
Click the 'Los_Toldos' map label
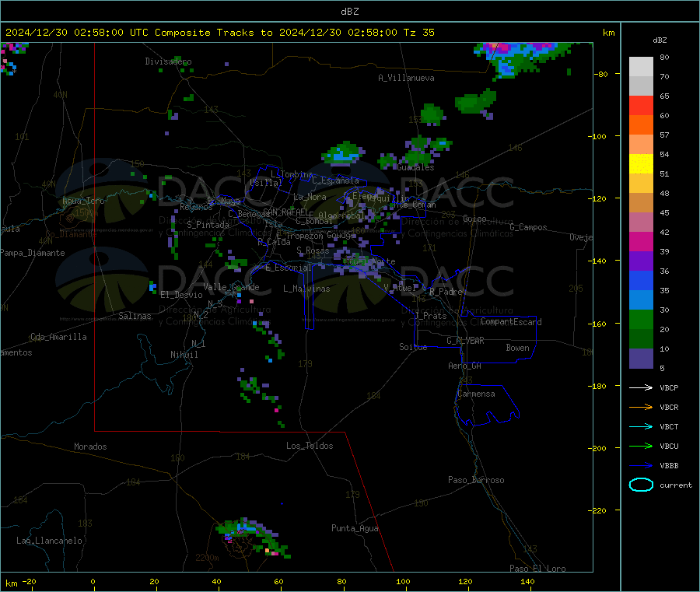[310, 446]
